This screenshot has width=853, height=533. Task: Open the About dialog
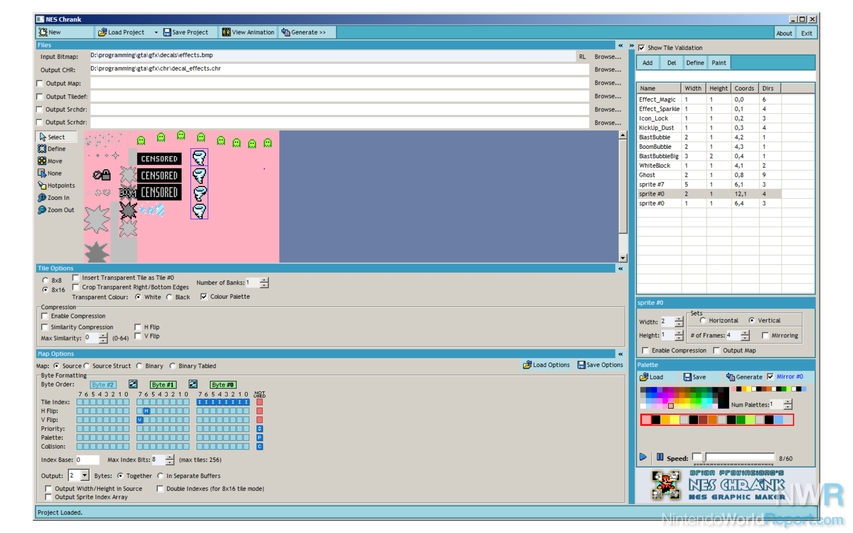click(x=784, y=33)
